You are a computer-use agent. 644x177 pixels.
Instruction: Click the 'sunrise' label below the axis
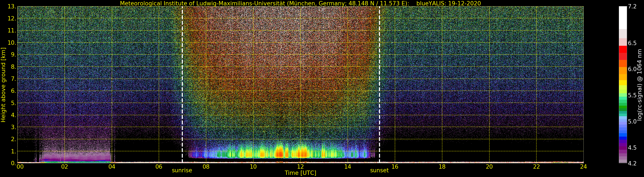182,171
